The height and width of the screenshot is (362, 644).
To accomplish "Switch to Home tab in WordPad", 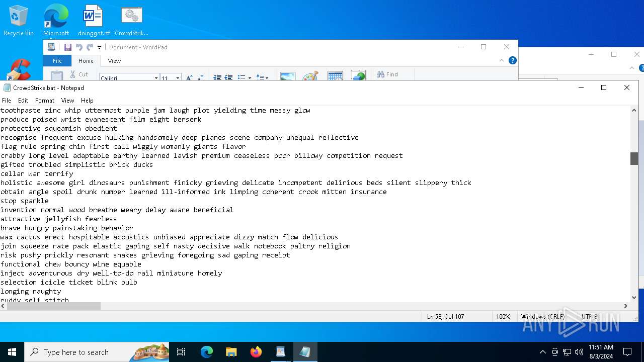I will tap(86, 61).
